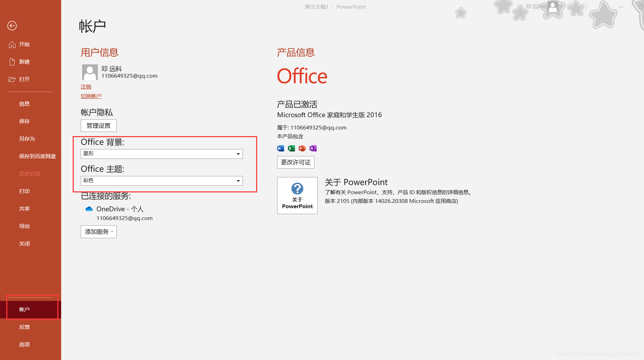This screenshot has width=644, height=360.
Task: Click the email 1106649325@qq.com under 用户信息
Action: [129, 76]
